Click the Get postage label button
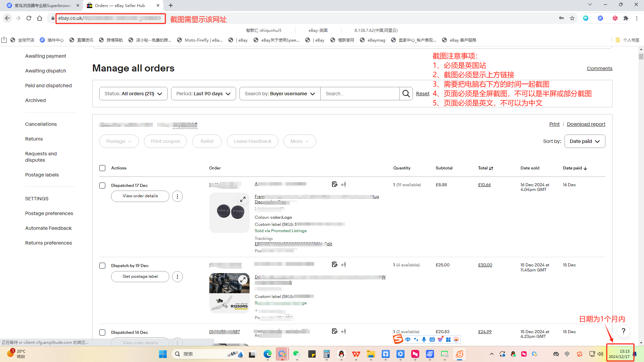This screenshot has height=362, width=644. (140, 276)
